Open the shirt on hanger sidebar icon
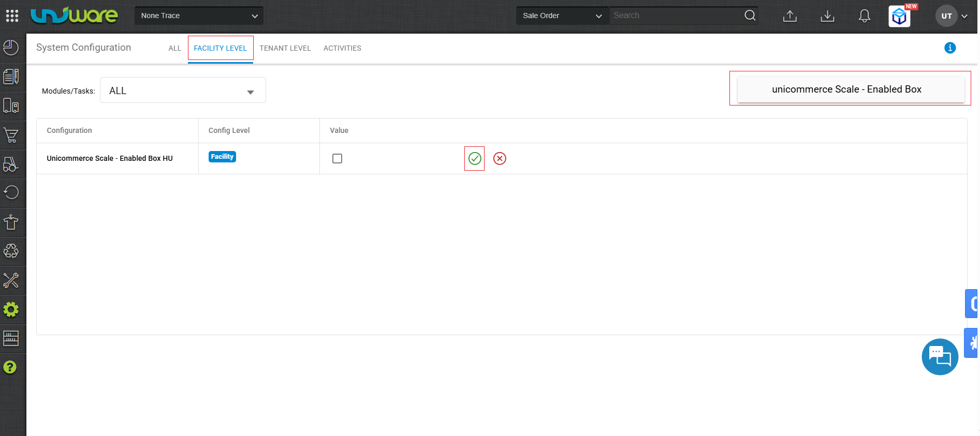Viewport: 980px width, 436px height. click(x=11, y=222)
